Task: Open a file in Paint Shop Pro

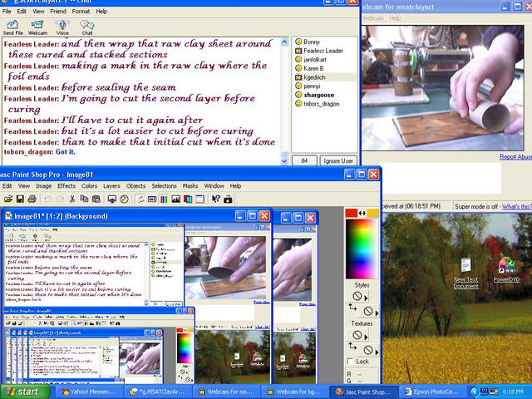Action: 8,199
